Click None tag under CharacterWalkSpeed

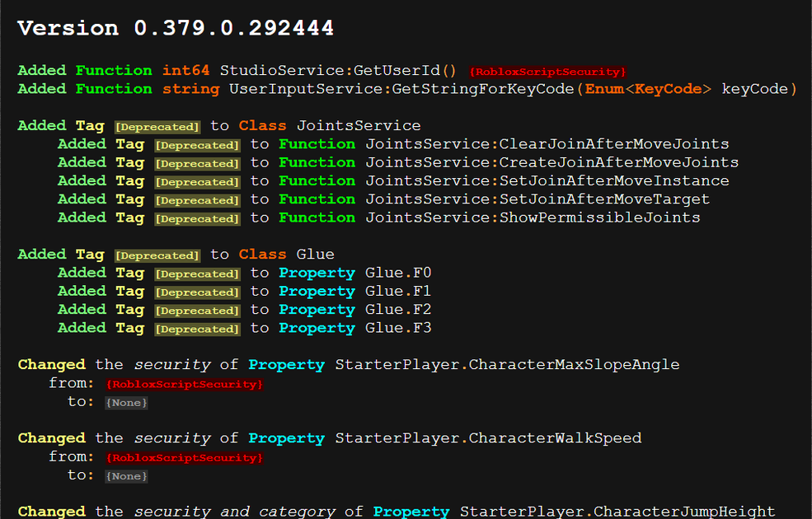coord(126,476)
